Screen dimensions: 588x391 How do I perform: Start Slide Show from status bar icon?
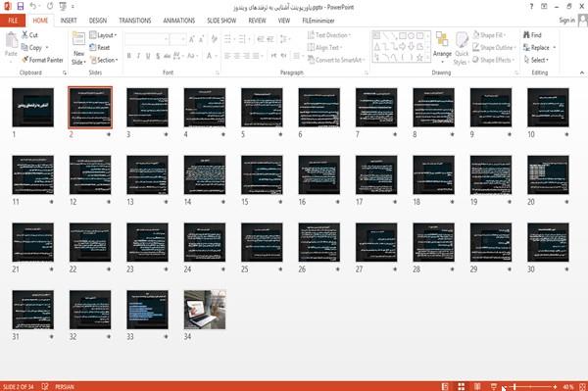click(x=494, y=386)
